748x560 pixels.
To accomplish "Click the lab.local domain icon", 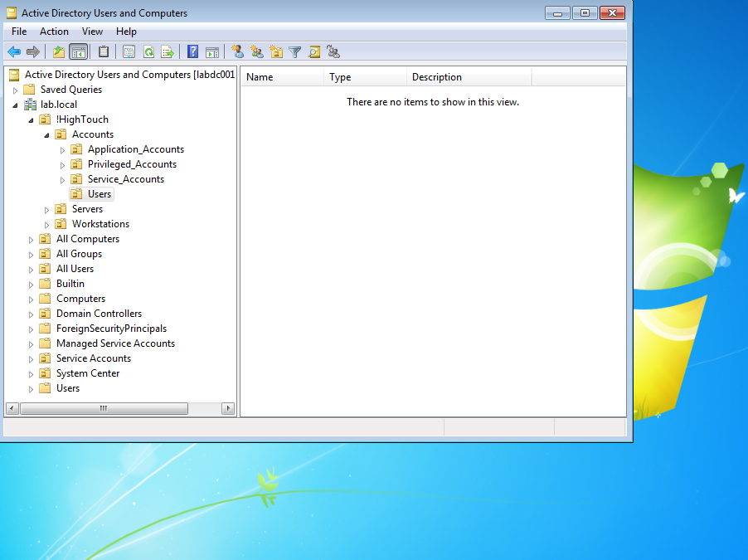I will [x=30, y=104].
